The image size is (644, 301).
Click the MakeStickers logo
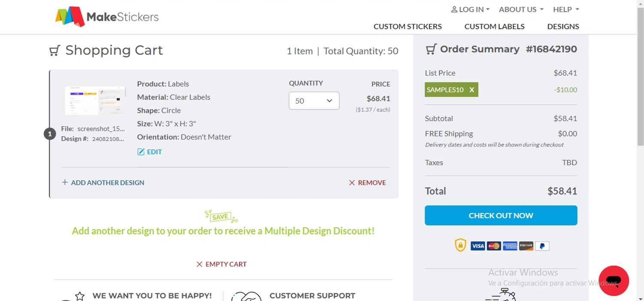click(107, 17)
